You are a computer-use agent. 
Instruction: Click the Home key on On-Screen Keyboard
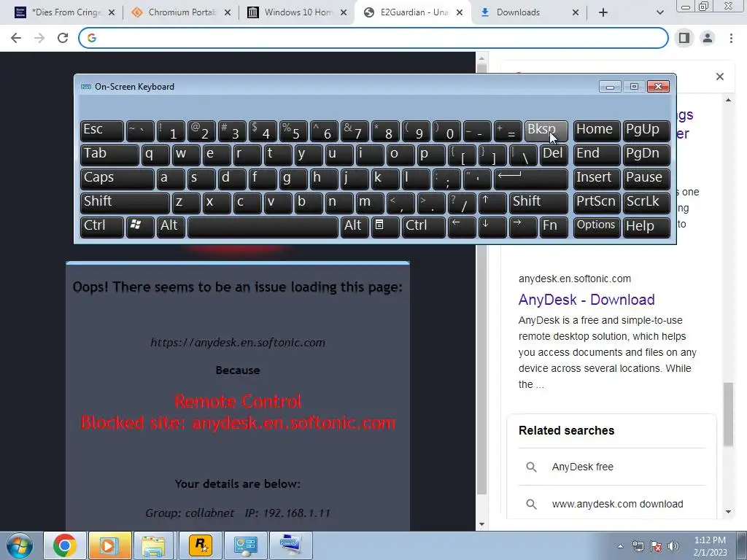[597, 131]
